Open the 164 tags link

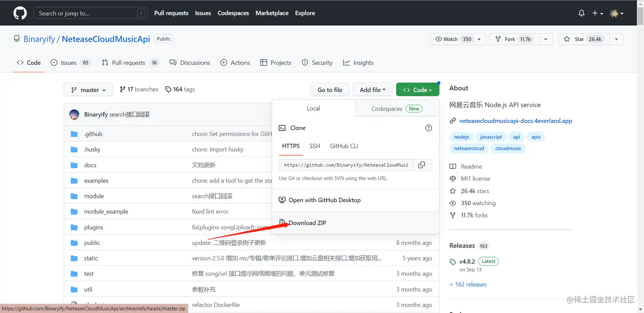pos(180,90)
